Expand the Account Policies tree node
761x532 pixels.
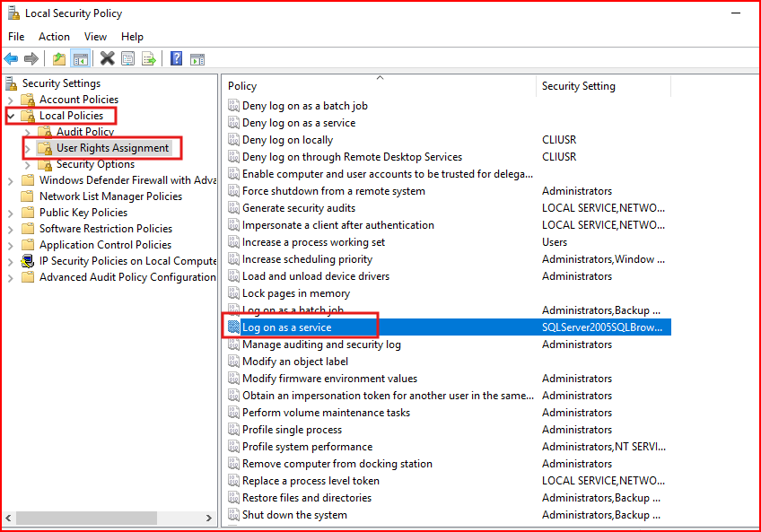point(11,100)
